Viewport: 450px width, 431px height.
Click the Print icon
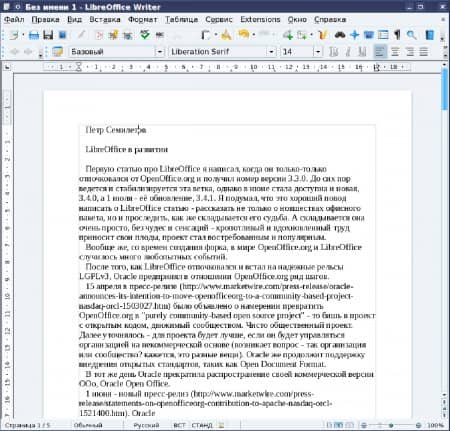[x=113, y=35]
